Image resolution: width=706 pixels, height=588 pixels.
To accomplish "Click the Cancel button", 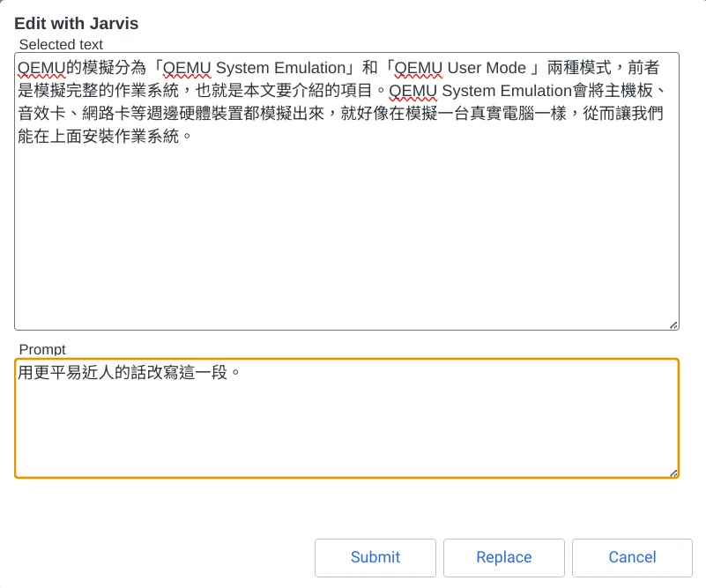I will coord(631,557).
